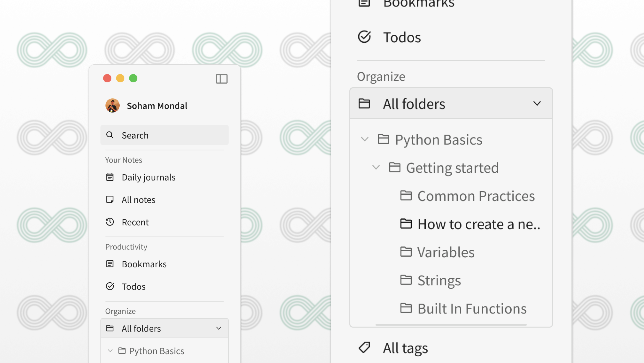This screenshot has width=644, height=363.
Task: Click the large Todos checkmark icon
Action: click(364, 37)
